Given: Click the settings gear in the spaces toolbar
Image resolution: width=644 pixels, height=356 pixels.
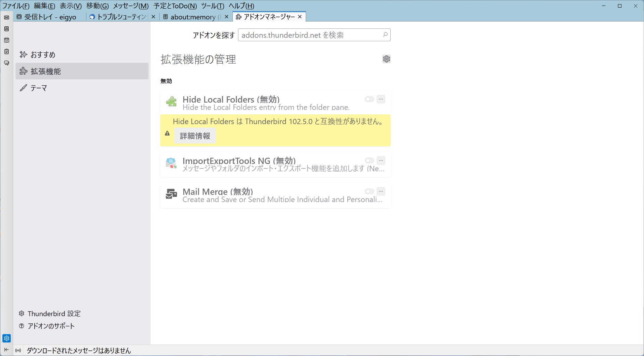Looking at the screenshot, I should (7, 338).
